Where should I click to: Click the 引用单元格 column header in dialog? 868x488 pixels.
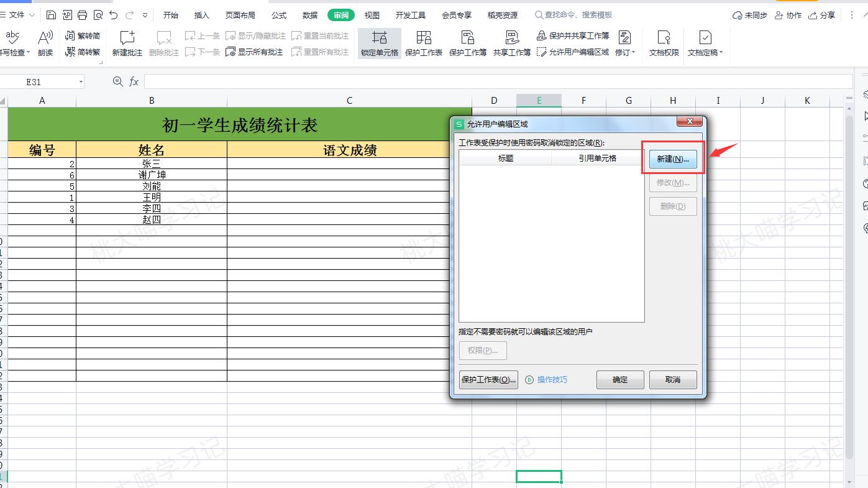tap(597, 158)
